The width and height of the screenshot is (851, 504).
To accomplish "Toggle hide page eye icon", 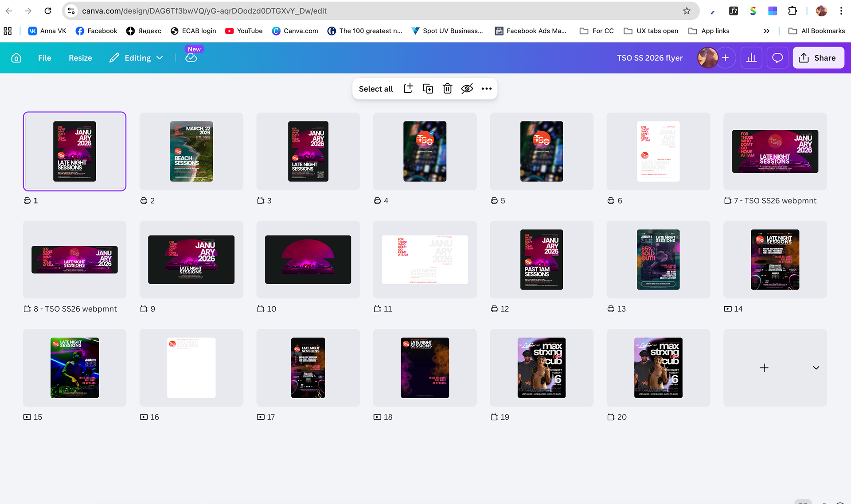I will pyautogui.click(x=467, y=89).
